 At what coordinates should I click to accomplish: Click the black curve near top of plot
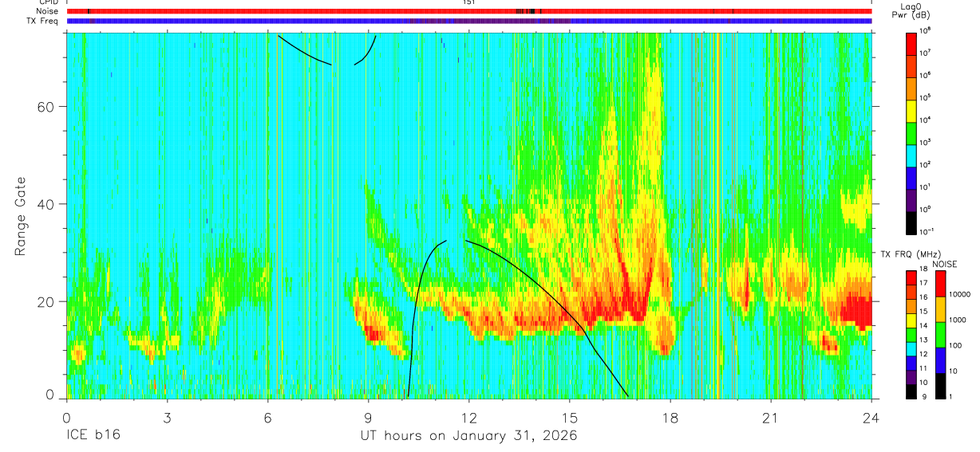303,52
